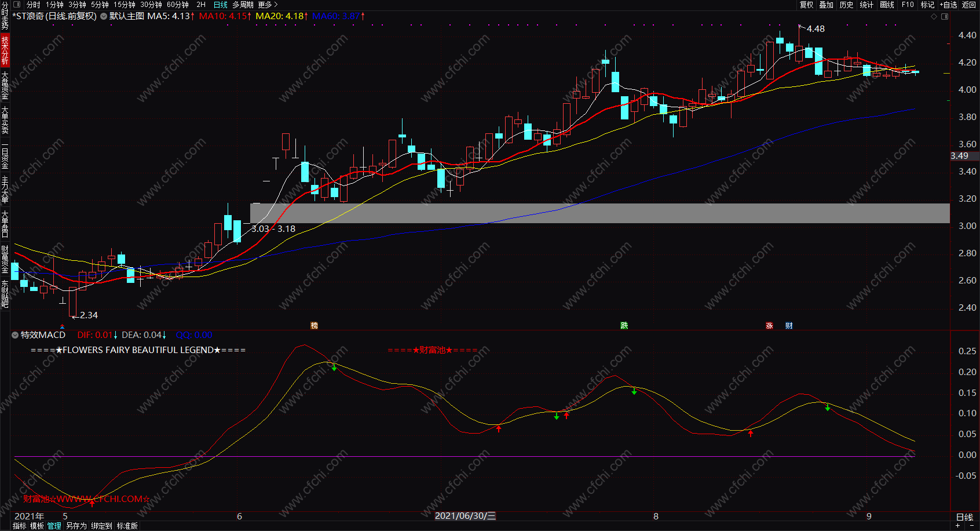Click the 叠加 overlay button
This screenshot has width=980, height=531.
click(827, 5)
